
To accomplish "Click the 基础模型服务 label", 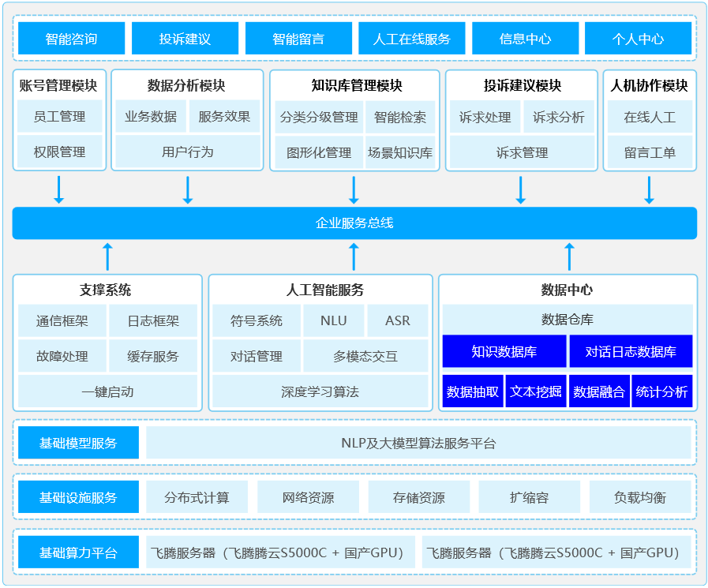I will tap(78, 443).
